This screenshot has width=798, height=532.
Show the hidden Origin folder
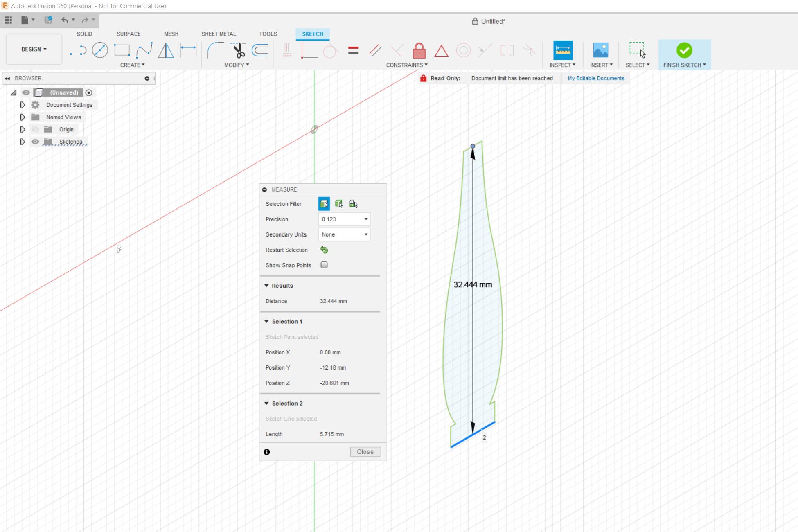click(35, 129)
